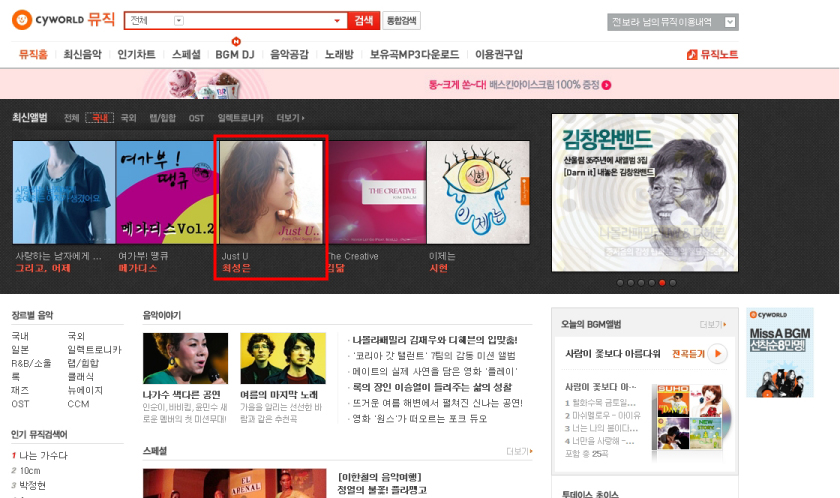Click artist name 시현
The width and height of the screenshot is (840, 498).
(439, 268)
